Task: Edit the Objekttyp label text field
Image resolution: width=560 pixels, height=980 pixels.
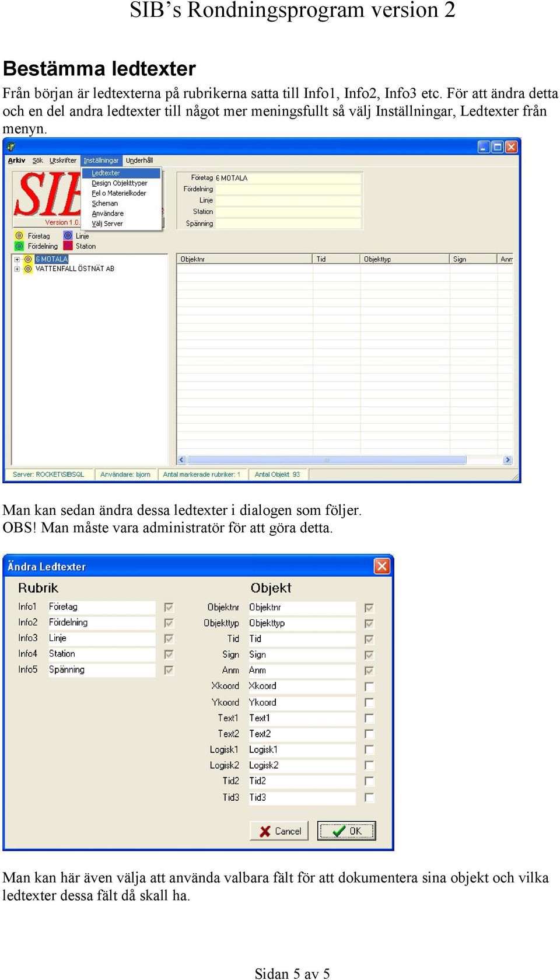Action: pyautogui.click(x=302, y=623)
